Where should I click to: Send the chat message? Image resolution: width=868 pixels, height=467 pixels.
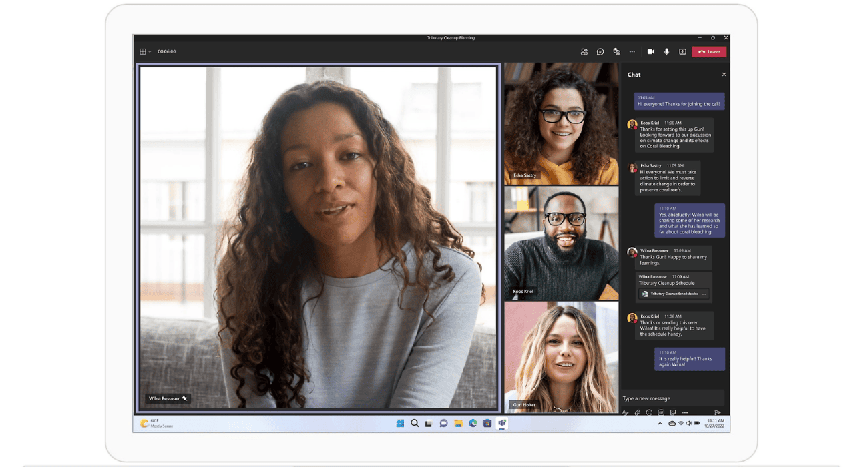718,412
